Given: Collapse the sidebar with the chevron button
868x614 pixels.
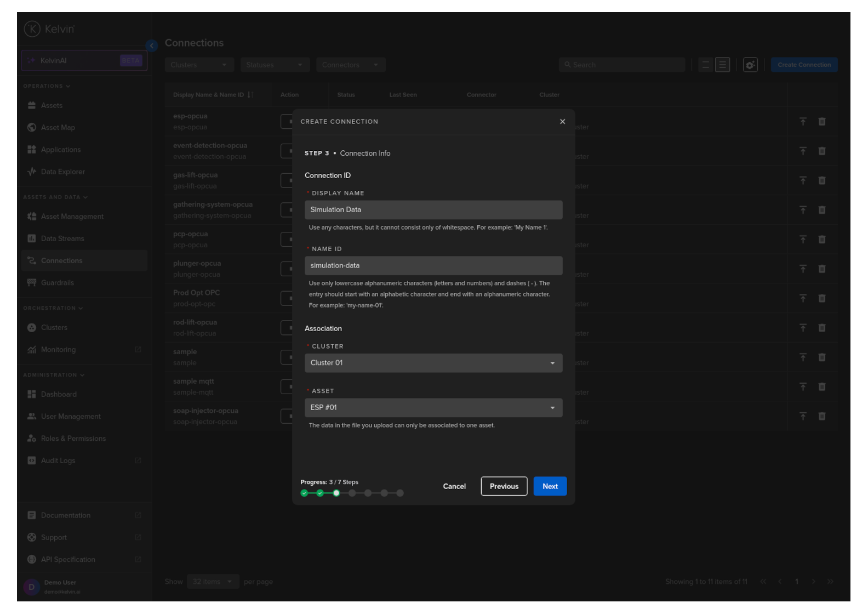Looking at the screenshot, I should click(x=152, y=46).
